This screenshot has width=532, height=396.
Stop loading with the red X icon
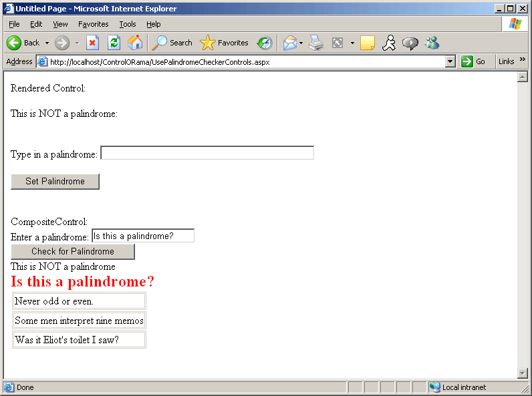92,43
